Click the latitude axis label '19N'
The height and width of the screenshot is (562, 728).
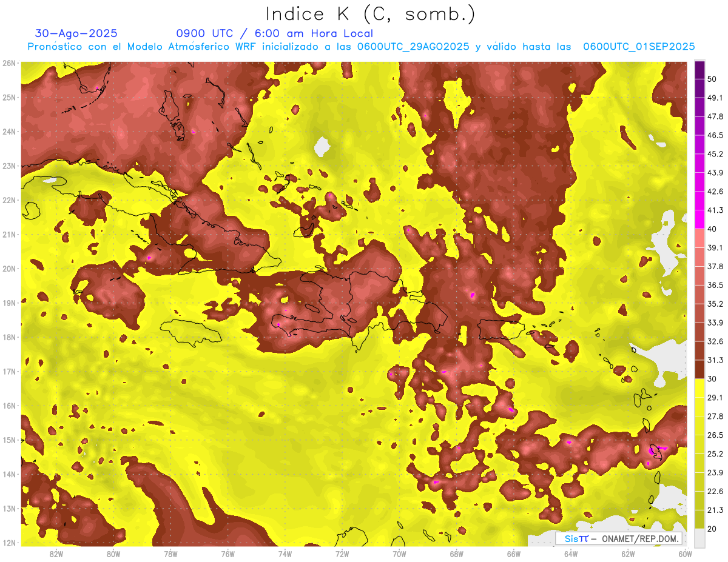click(9, 303)
